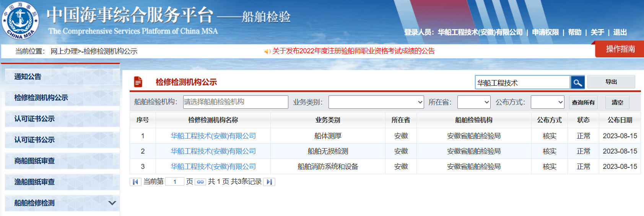The image size is (644, 216).
Task: Click 共3条记录 pagination text
Action: tap(246, 182)
